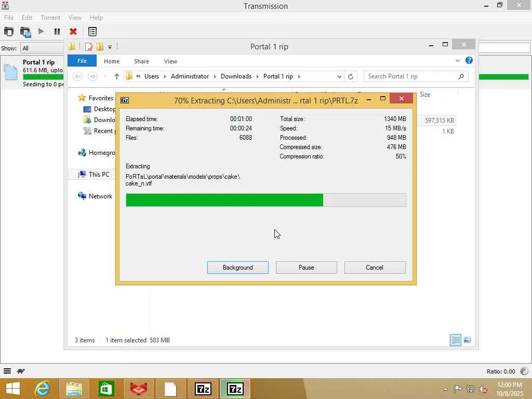Image resolution: width=532 pixels, height=399 pixels.
Task: Click Open Torrent icon in Transmission toolbar
Action: point(9,32)
